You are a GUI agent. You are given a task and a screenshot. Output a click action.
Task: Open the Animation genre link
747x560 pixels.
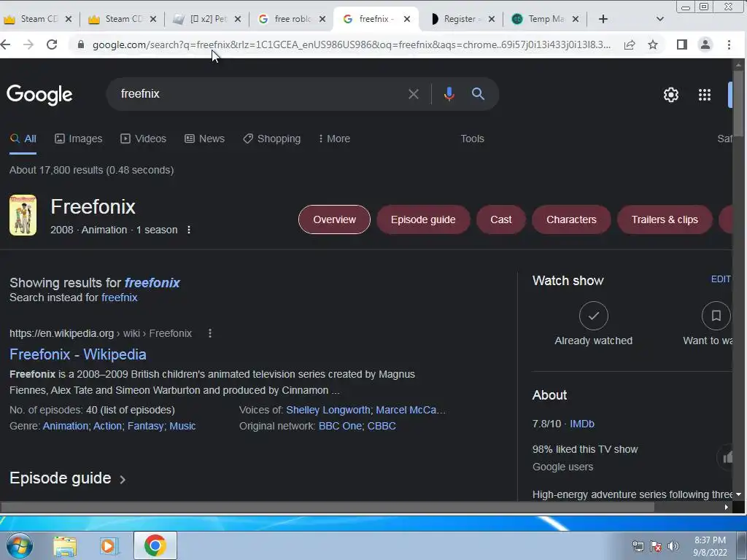(66, 426)
